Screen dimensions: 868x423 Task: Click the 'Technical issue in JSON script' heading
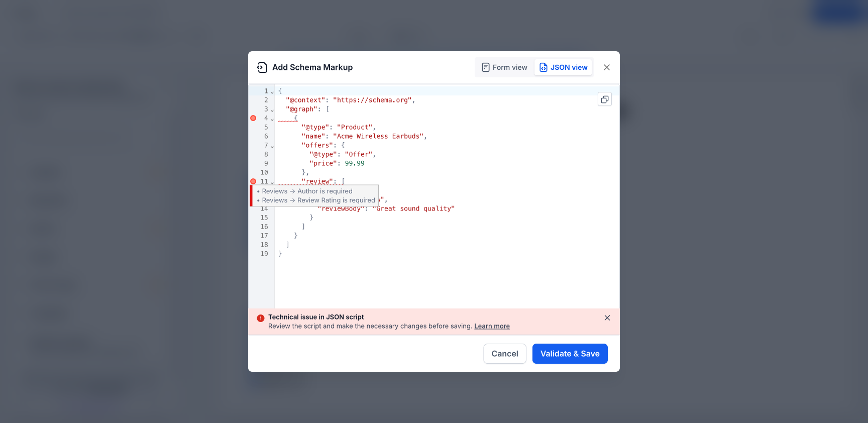point(316,317)
